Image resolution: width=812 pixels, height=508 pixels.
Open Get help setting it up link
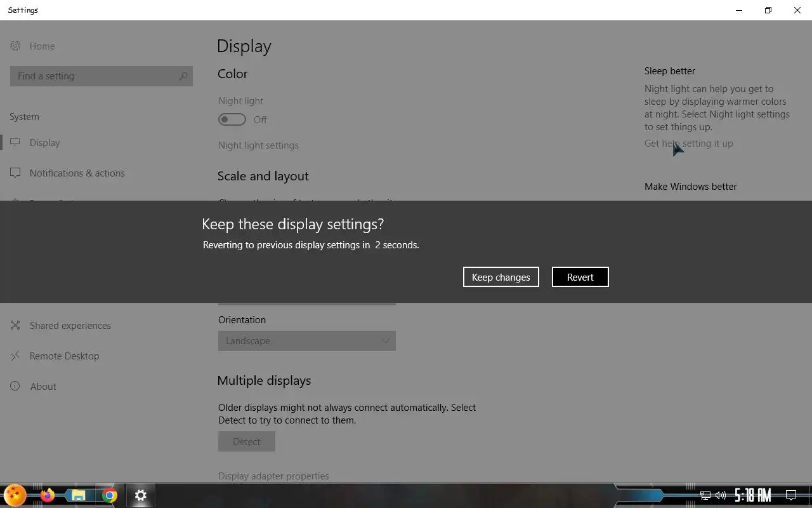coord(688,144)
